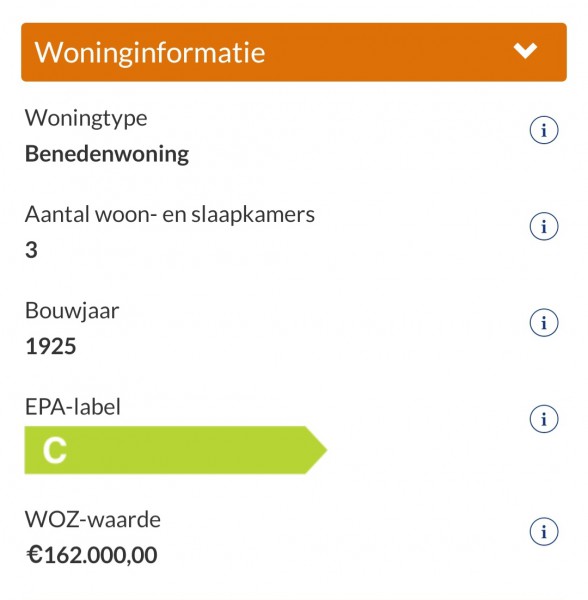Click the build year 1925
Viewport: 588px width, 600px height.
51,347
